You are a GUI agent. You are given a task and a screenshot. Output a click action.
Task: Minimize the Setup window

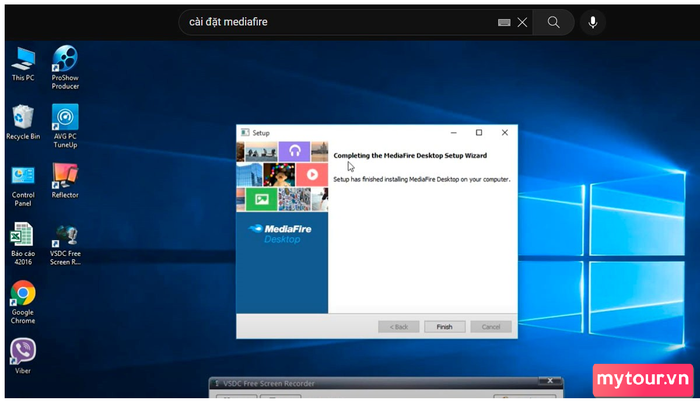(454, 133)
